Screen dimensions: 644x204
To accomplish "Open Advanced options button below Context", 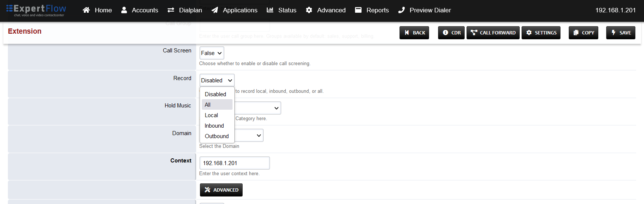I will point(221,190).
